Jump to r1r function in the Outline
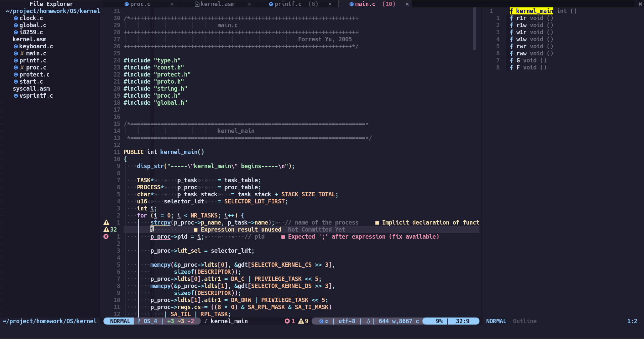The image size is (644, 341). pyautogui.click(x=521, y=18)
